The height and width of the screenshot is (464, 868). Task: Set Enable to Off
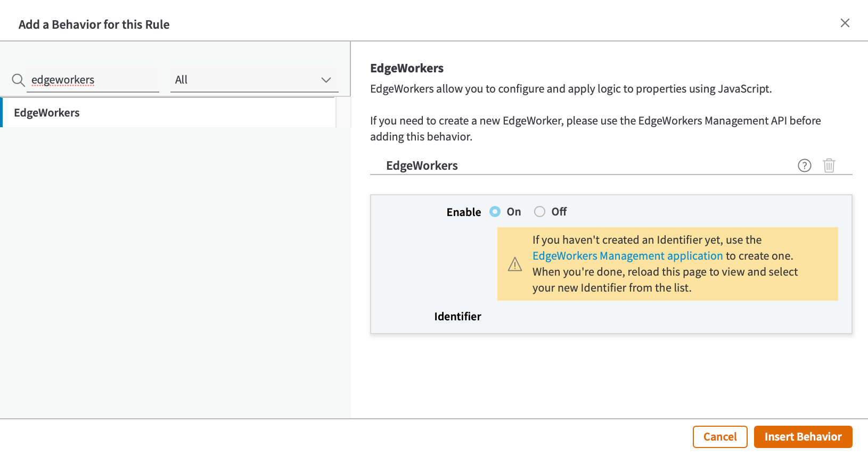[539, 212]
